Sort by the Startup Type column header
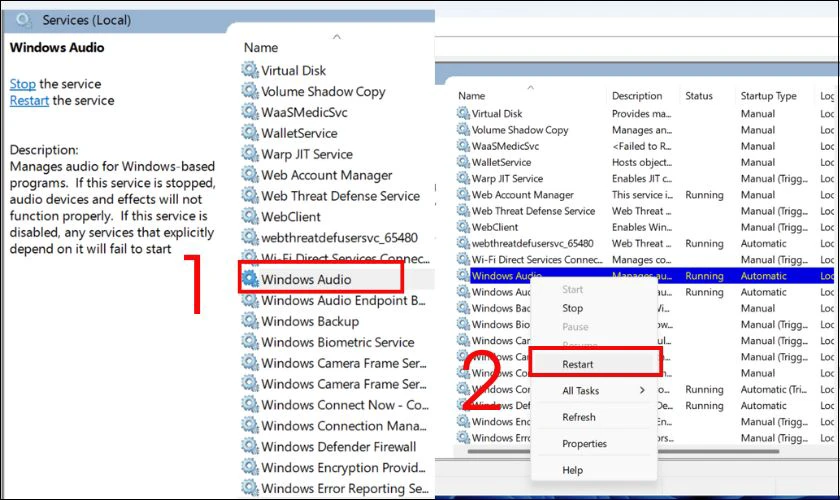This screenshot has height=500, width=840. [x=768, y=96]
